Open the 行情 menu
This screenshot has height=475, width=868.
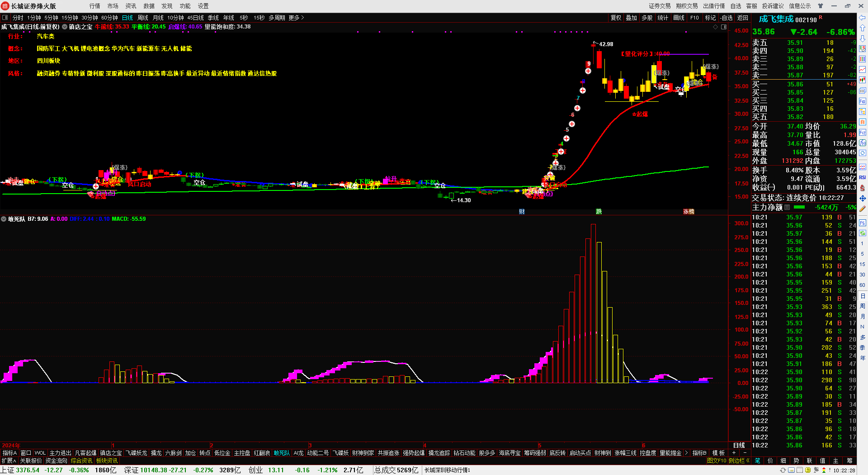pyautogui.click(x=95, y=6)
